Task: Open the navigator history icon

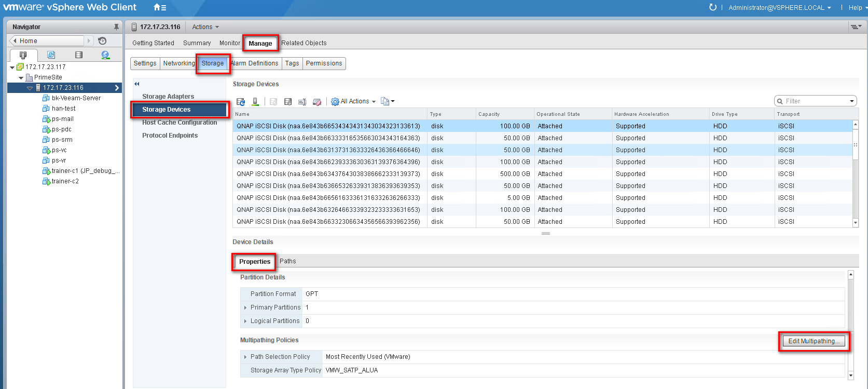Action: point(102,41)
